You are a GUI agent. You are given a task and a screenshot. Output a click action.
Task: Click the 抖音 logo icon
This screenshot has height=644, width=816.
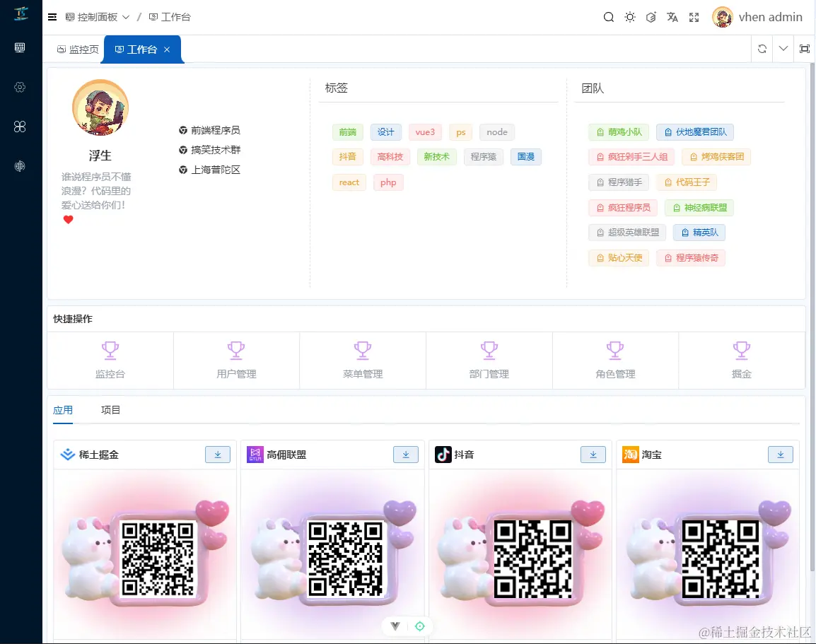(x=443, y=455)
